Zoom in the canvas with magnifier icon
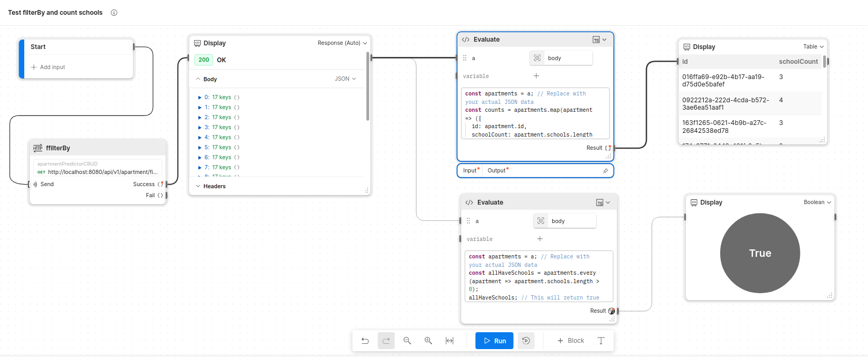Viewport: 868px width, 357px height. click(x=428, y=341)
